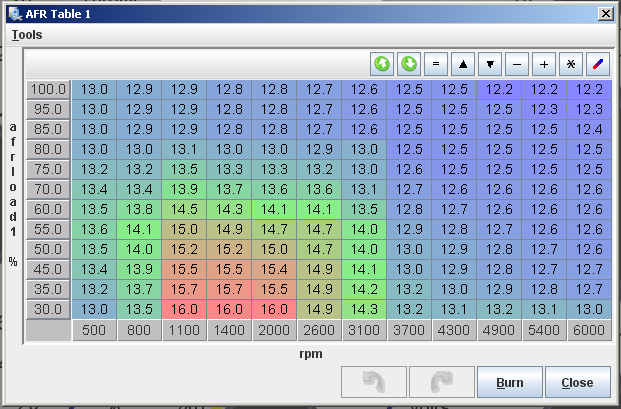Screen dimensions: 621x409
Task: Select the cell at 500 rpm, 60.0 load
Action: [94, 209]
